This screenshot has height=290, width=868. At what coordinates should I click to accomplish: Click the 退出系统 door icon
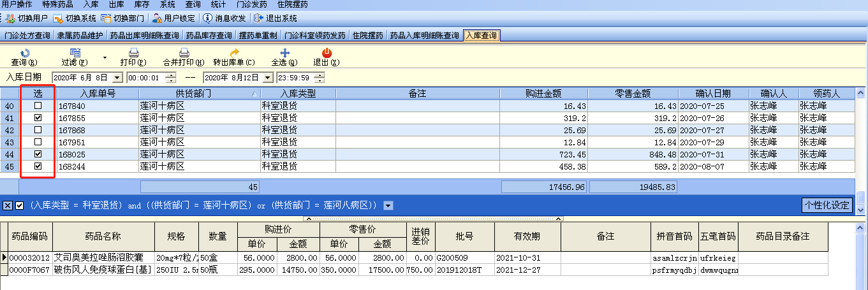coord(258,18)
